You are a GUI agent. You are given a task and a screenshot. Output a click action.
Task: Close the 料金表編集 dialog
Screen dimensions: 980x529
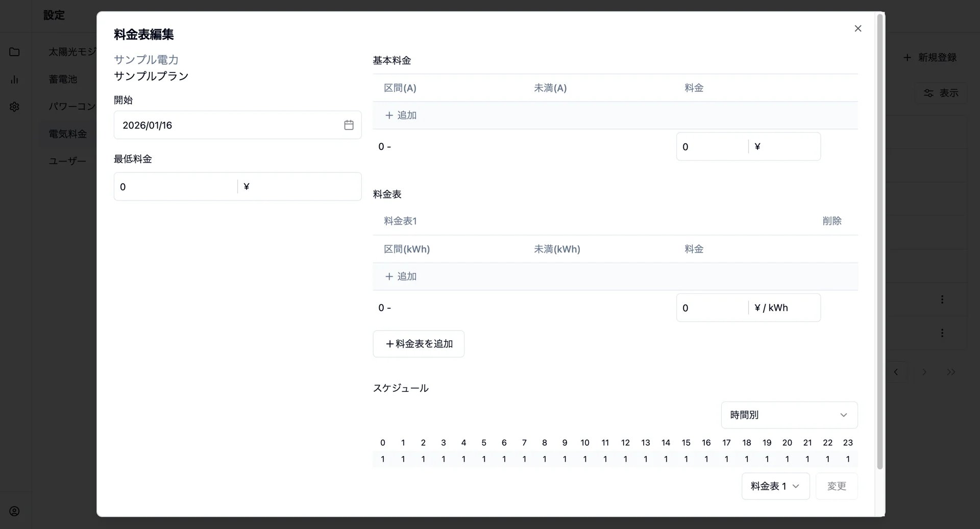(857, 29)
